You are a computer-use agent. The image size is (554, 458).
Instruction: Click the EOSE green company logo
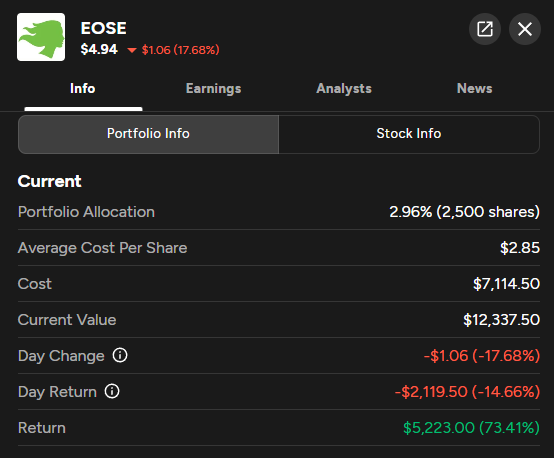41,37
